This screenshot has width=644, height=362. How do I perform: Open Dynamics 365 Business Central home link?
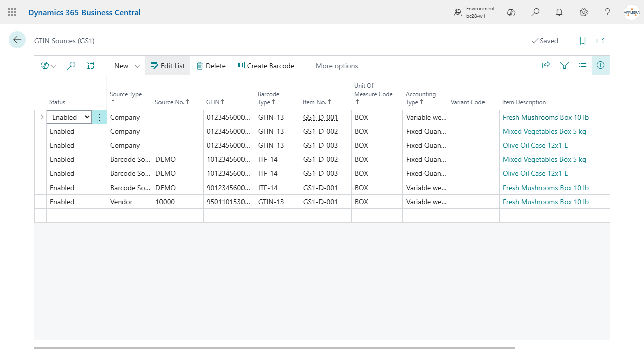(85, 12)
